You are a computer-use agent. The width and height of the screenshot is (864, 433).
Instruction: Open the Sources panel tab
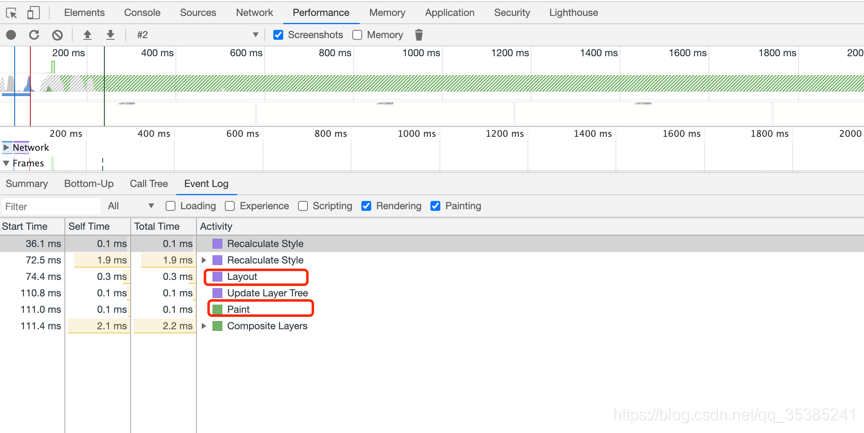tap(198, 13)
